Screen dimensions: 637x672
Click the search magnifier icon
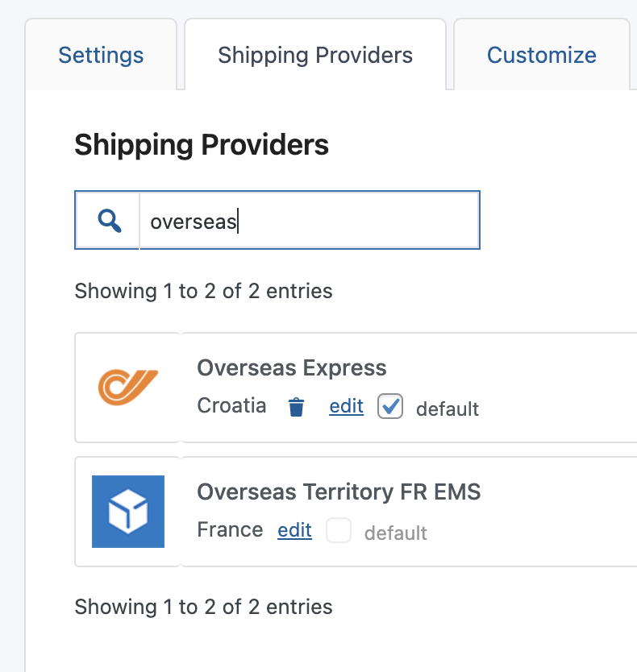109,221
